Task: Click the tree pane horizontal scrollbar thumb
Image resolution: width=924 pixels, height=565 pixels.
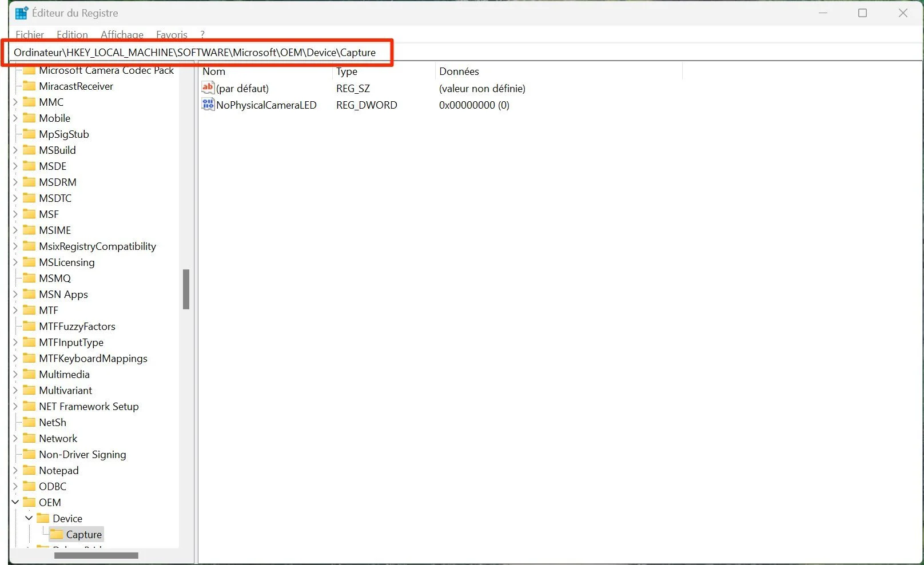Action: coord(96,555)
